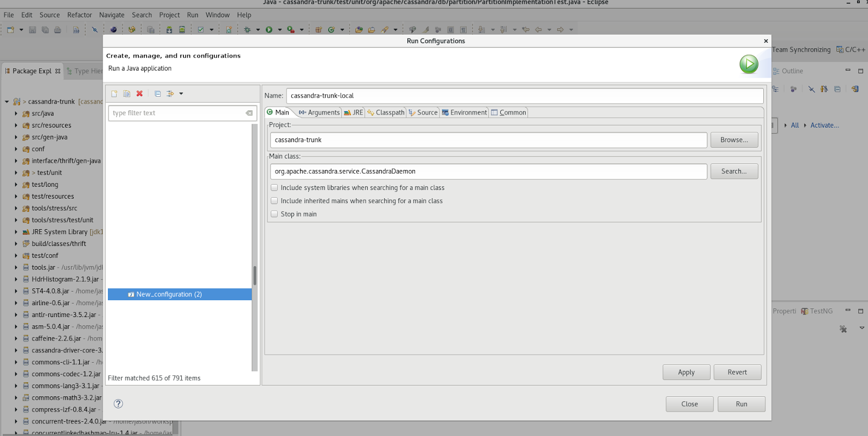868x436 pixels.
Task: Clear the type filter text field
Action: click(249, 113)
